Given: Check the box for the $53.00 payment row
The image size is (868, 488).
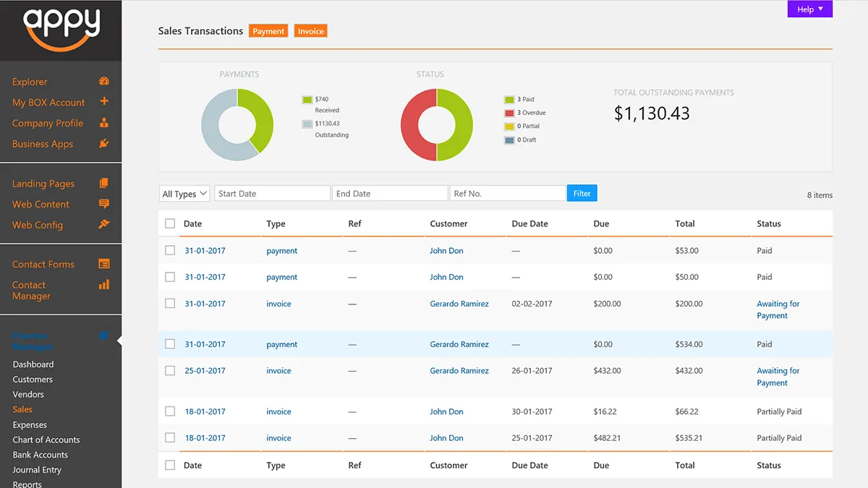Looking at the screenshot, I should click(x=170, y=251).
